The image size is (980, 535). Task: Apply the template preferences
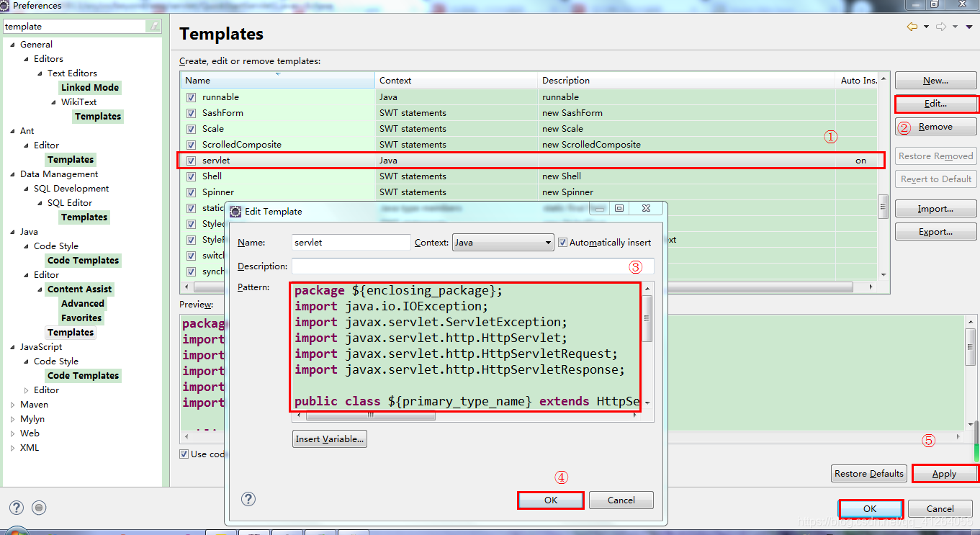(x=944, y=473)
